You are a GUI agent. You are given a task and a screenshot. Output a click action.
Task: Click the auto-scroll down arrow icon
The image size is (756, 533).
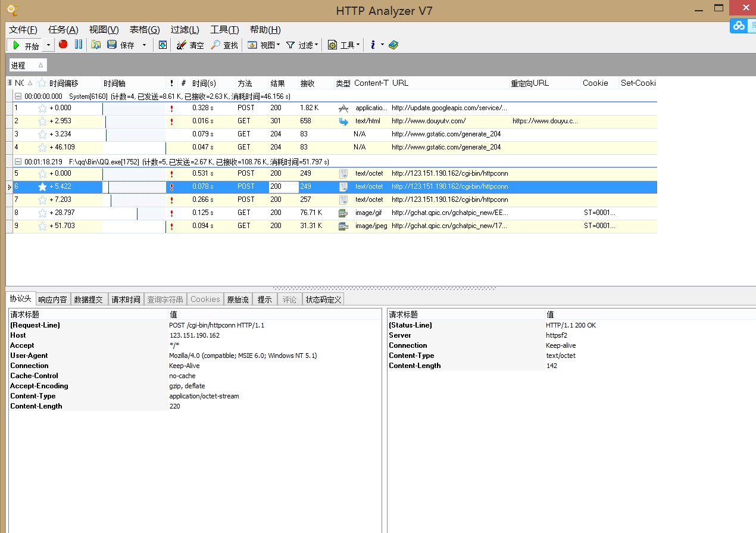pyautogui.click(x=163, y=45)
